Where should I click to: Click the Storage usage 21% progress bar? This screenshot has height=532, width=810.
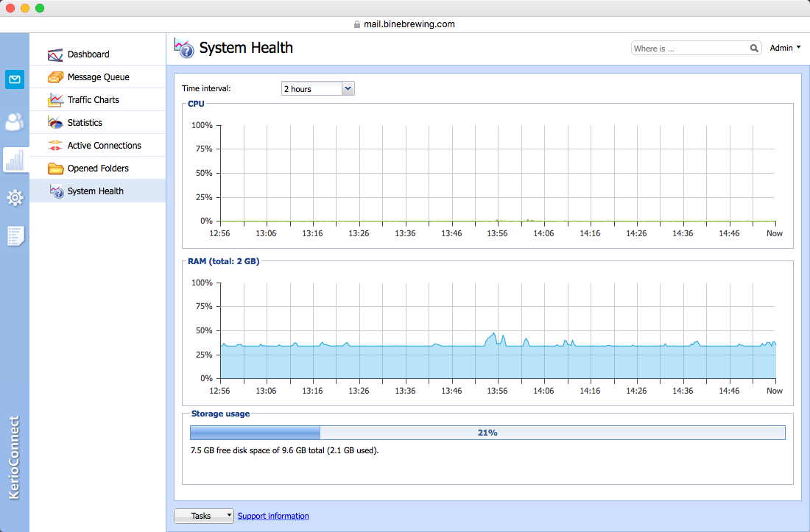point(487,433)
